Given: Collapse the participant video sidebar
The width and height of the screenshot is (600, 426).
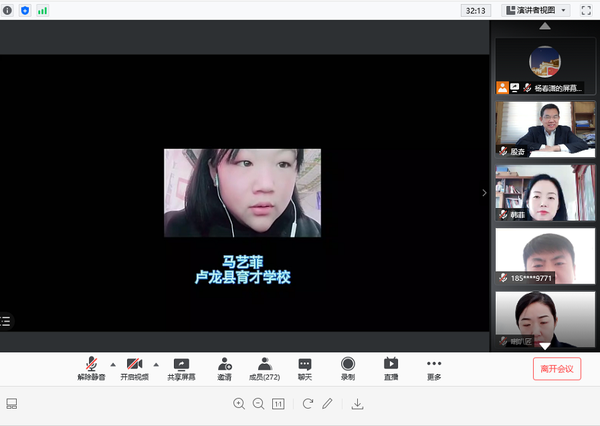Looking at the screenshot, I should click(485, 193).
